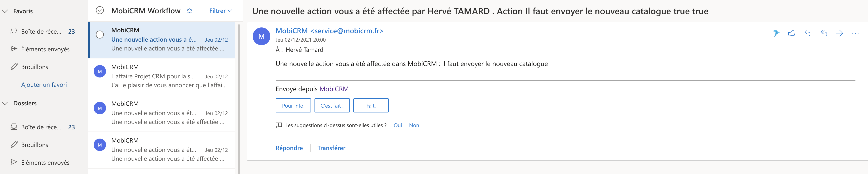Viewport: 868px width, 174px height.
Task: Click the reply all double-arrow icon
Action: (824, 33)
